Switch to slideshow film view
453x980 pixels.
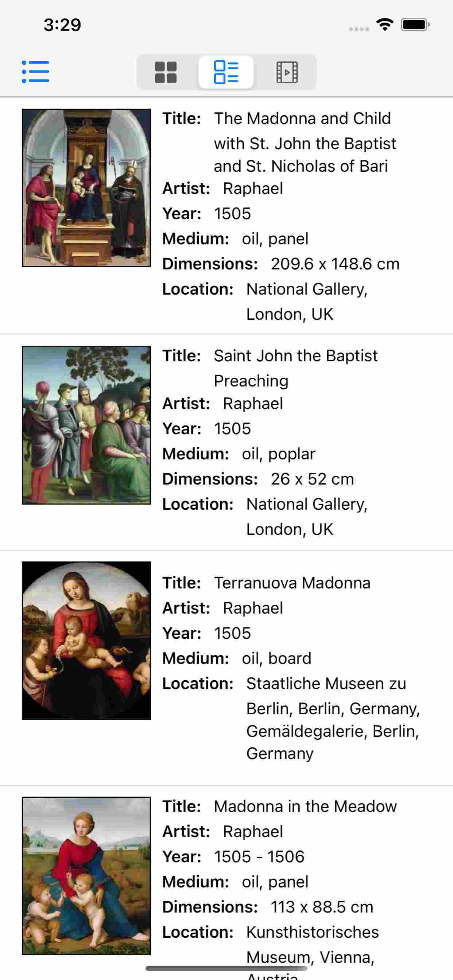287,72
